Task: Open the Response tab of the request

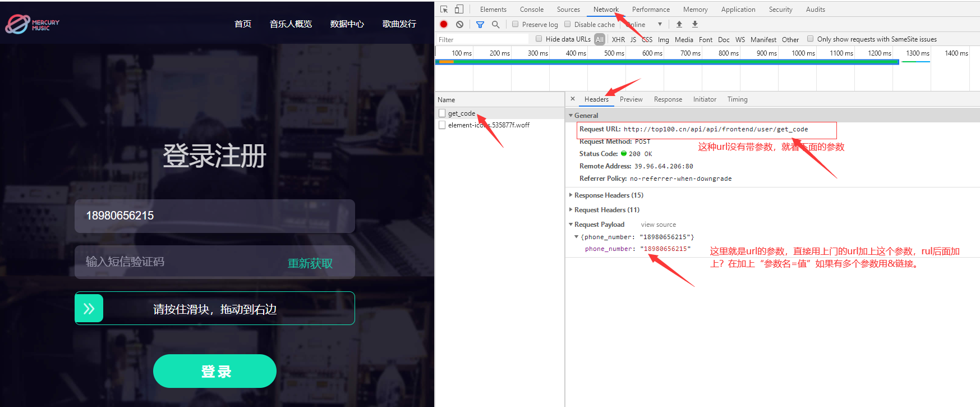Action: (x=668, y=99)
